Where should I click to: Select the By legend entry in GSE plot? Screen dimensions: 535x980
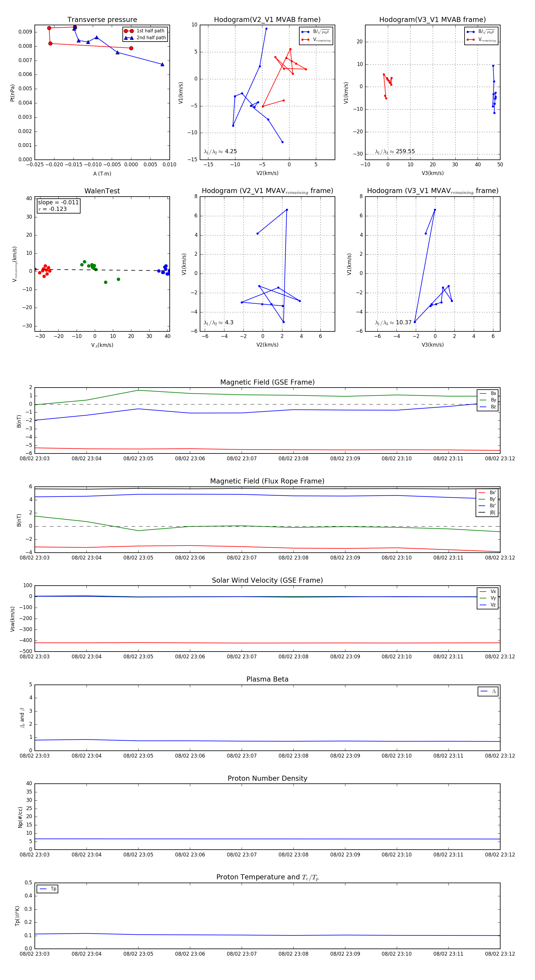pyautogui.click(x=488, y=400)
